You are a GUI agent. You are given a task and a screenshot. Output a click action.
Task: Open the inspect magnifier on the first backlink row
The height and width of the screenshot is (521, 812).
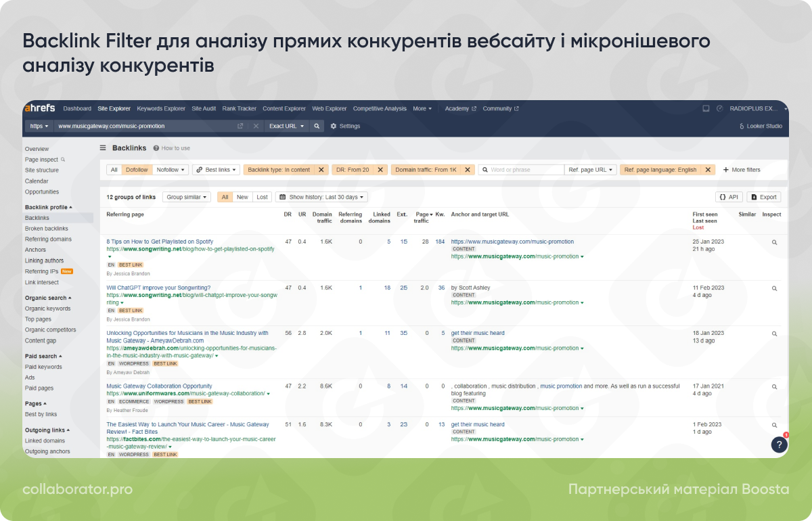pos(774,242)
